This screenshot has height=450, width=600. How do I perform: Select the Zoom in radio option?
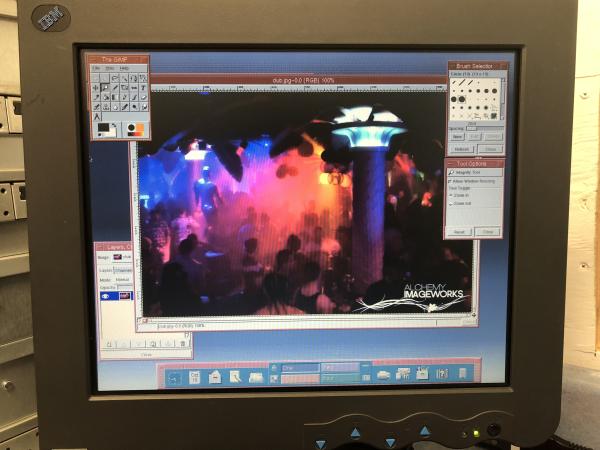[451, 195]
